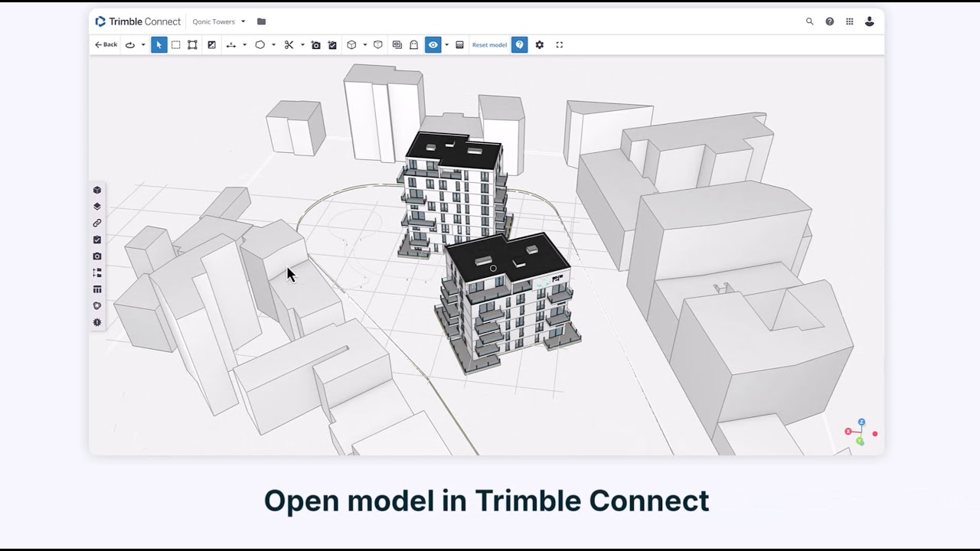Pick the bounding box select tool
This screenshot has width=980, height=551.
click(x=192, y=45)
